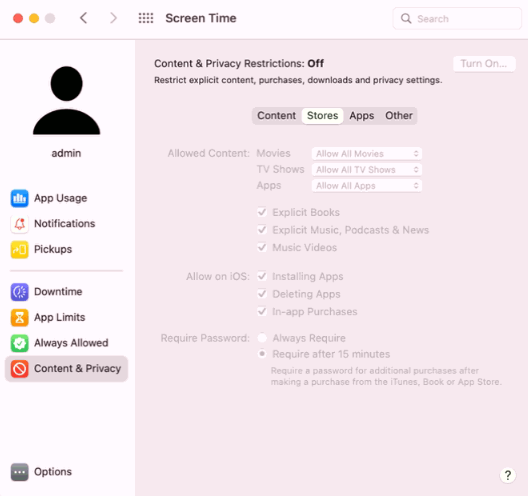
Task: Select the Always Allowed checkmark icon
Action: coord(20,343)
